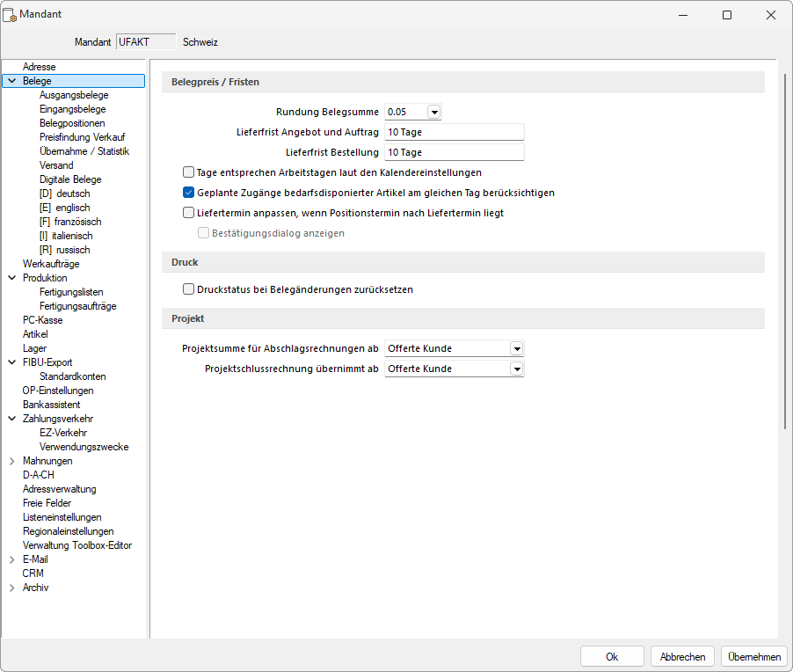Viewport: 793px width, 672px height.
Task: Uncheck Geplante Zugänge bedarfsdisponierter Artikel option
Action: click(x=188, y=193)
